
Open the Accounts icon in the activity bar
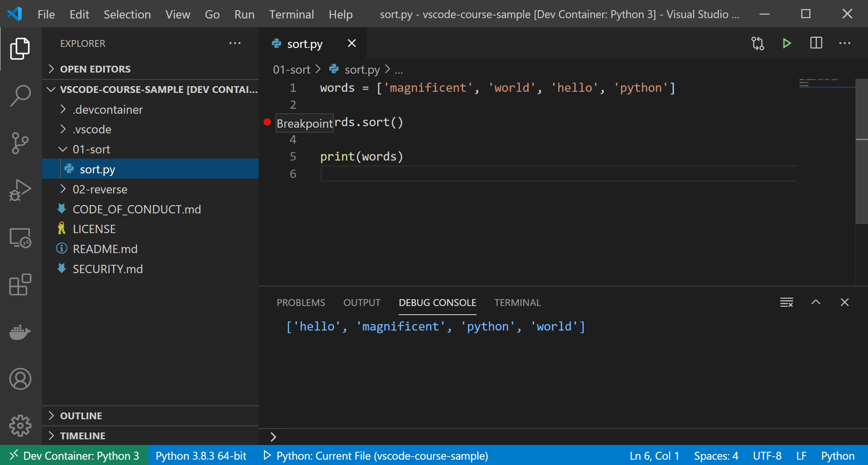coord(20,379)
